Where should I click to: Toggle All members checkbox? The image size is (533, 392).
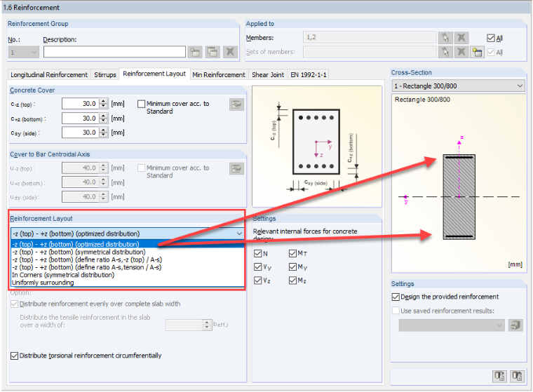pos(491,38)
